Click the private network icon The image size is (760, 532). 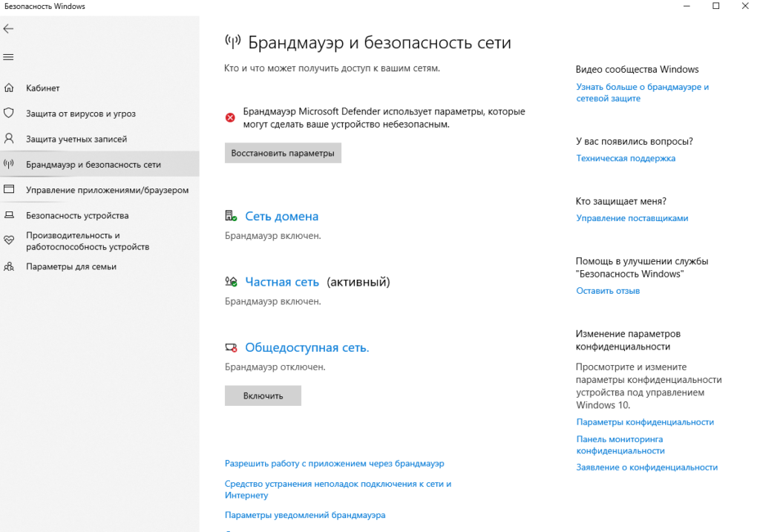coord(231,281)
